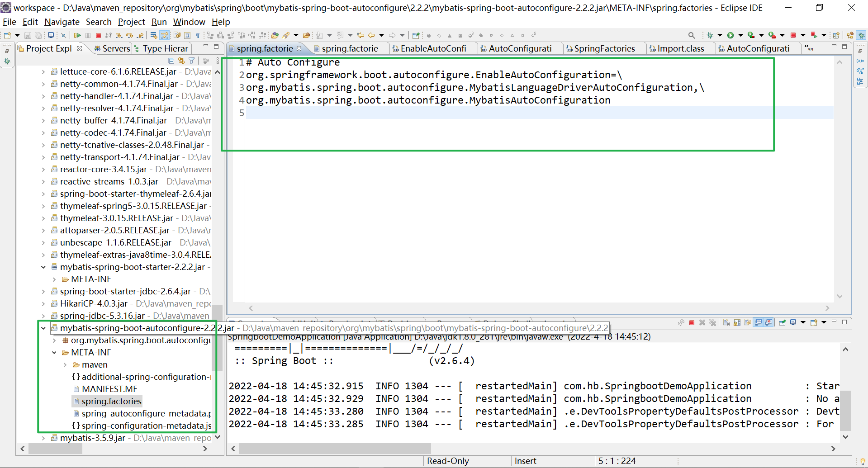Image resolution: width=868 pixels, height=468 pixels.
Task: Open the Debug launch dropdown arrow
Action: point(720,35)
